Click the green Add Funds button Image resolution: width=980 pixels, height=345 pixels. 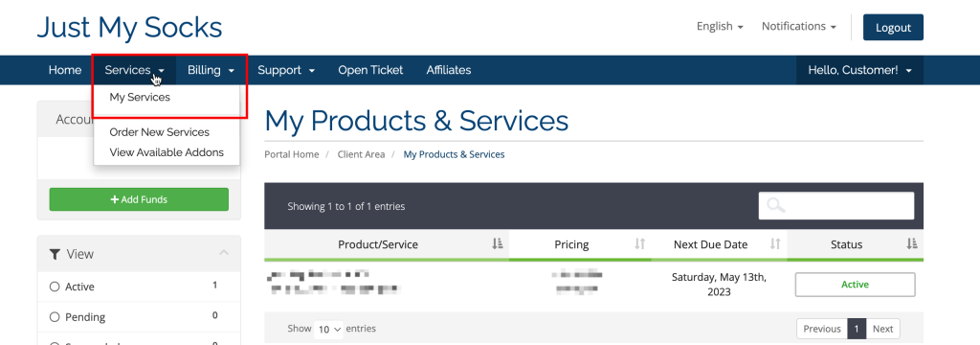[x=139, y=199]
